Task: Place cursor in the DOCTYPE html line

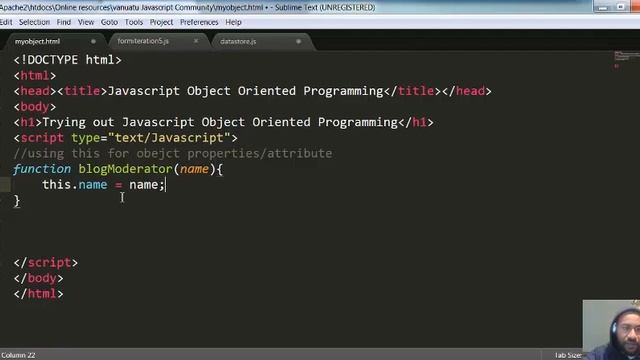Action: click(x=67, y=60)
